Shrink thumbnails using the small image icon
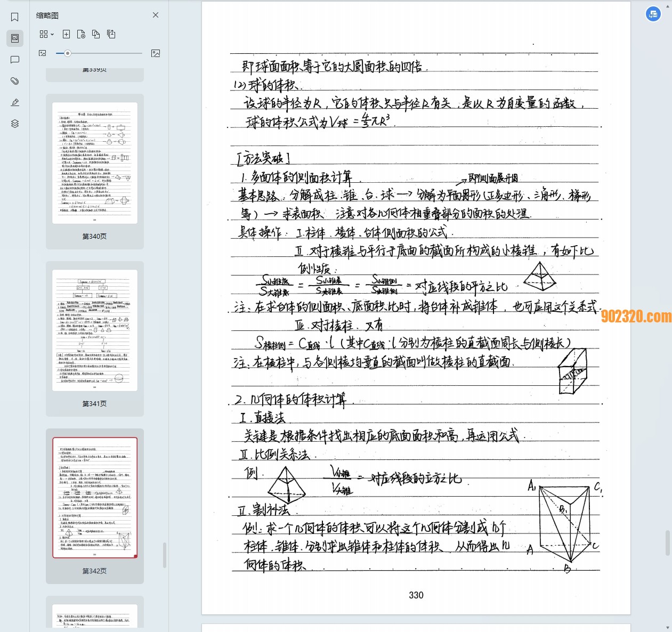 [43, 53]
